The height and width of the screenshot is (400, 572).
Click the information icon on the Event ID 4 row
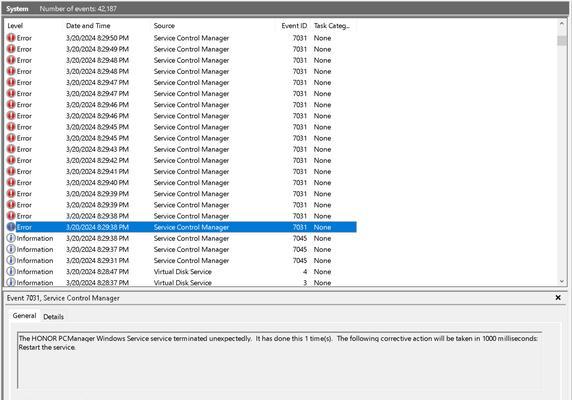pyautogui.click(x=11, y=271)
